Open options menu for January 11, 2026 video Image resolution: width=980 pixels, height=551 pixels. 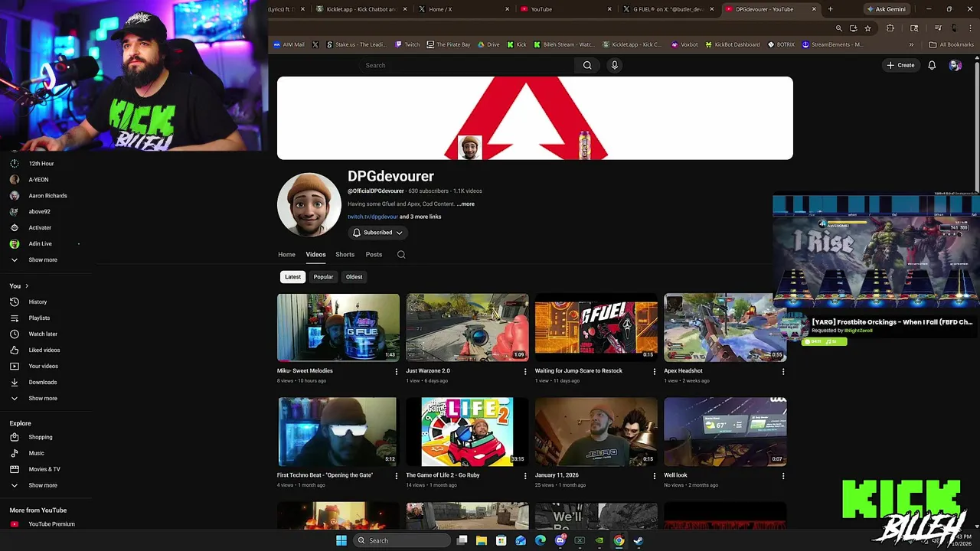(x=654, y=476)
